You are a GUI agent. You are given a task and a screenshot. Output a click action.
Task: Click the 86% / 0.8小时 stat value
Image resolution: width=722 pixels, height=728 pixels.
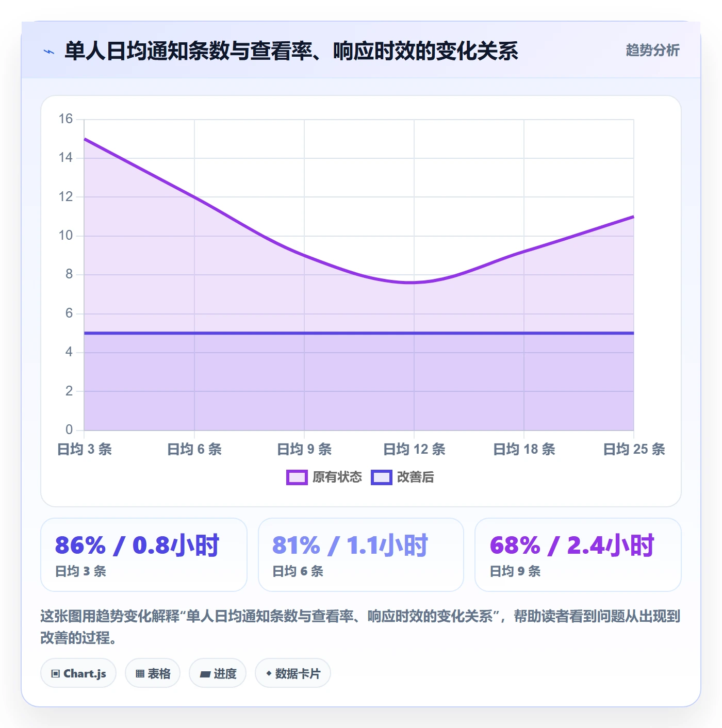(137, 545)
